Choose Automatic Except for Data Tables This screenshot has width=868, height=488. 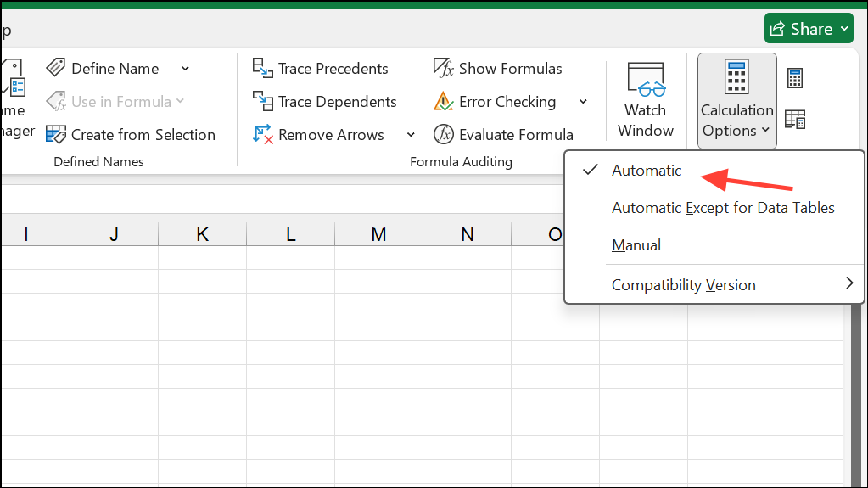[x=723, y=208]
